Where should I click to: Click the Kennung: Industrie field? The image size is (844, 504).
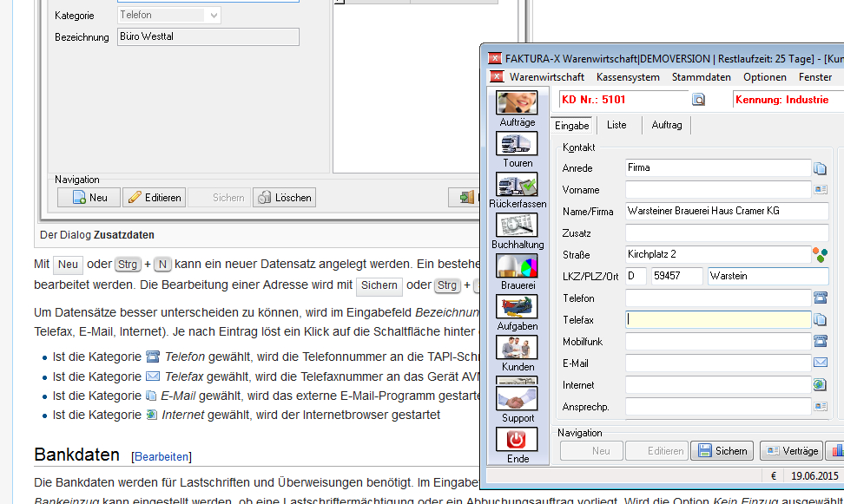788,100
